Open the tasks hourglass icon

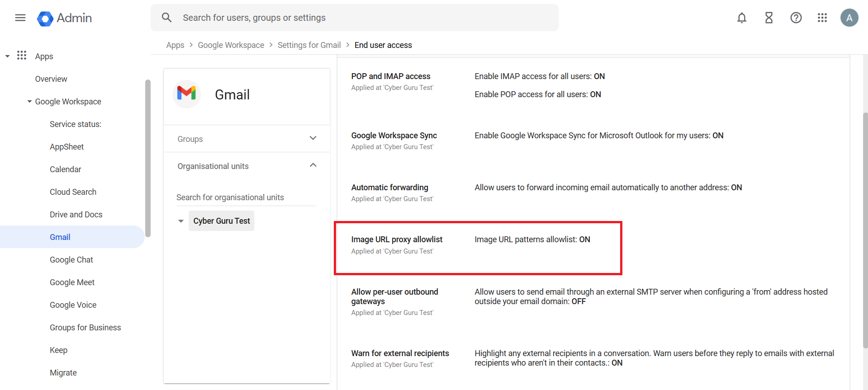(769, 18)
